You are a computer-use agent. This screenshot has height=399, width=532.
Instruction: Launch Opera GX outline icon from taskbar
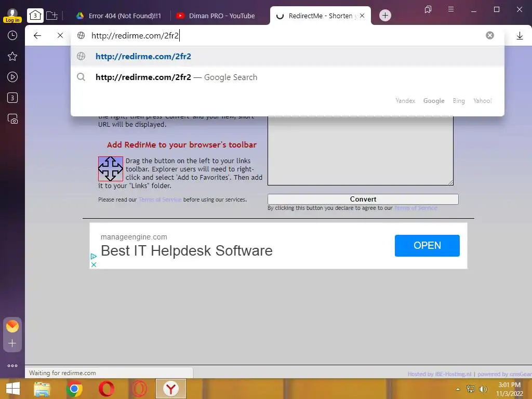(x=138, y=389)
